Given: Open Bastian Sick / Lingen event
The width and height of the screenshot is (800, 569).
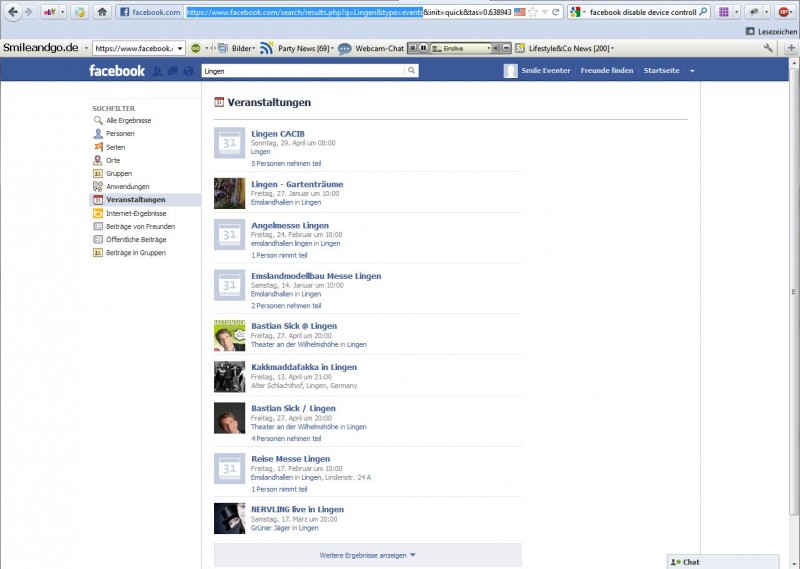Looking at the screenshot, I should [293, 408].
